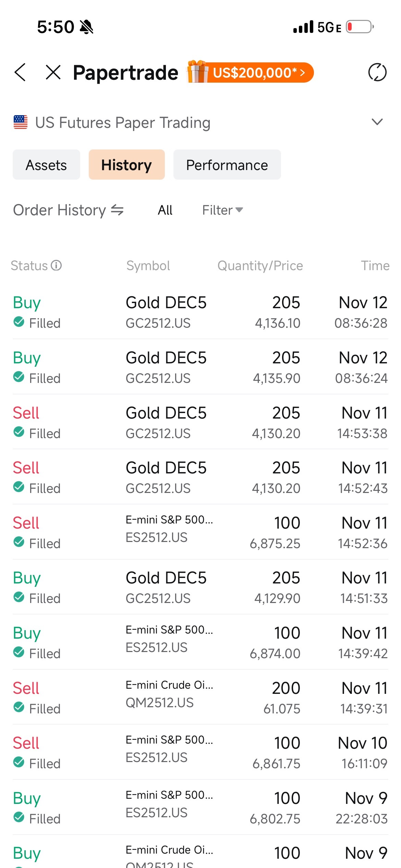Tap the refresh circle icon
The height and width of the screenshot is (868, 401).
(x=377, y=72)
